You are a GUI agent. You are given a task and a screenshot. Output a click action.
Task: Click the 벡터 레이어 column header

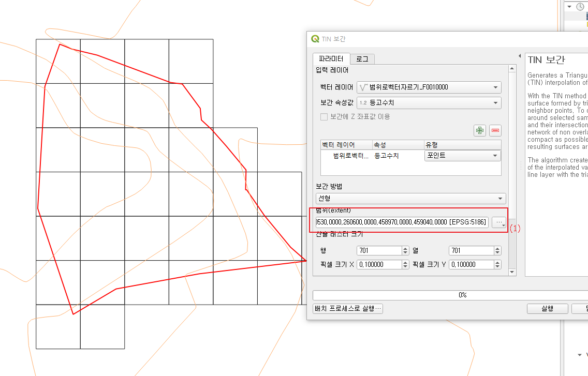point(346,145)
